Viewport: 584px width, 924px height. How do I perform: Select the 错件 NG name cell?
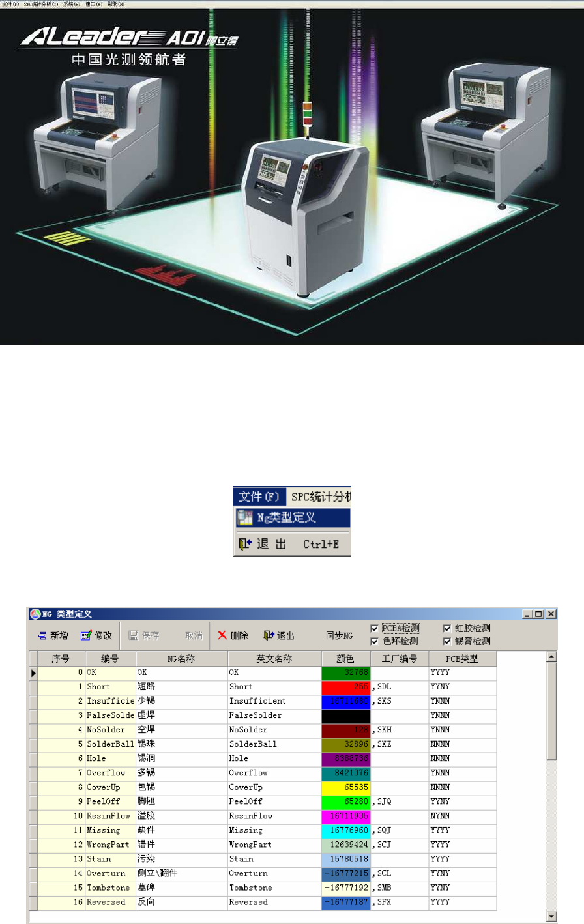point(182,845)
